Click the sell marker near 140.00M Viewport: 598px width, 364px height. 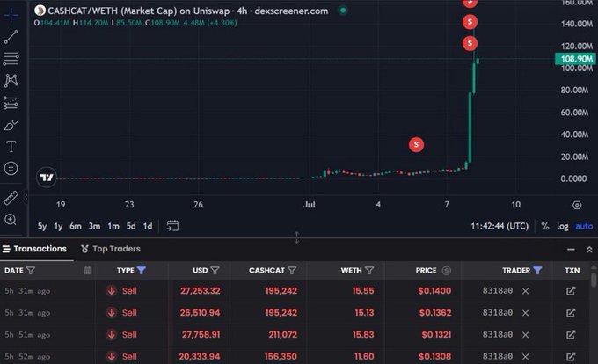(470, 22)
